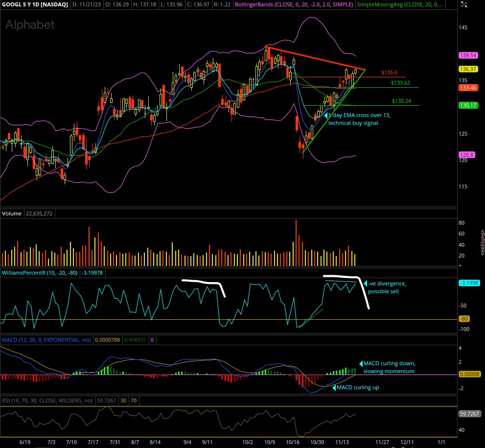Click the open price O: 136.29

[117, 4]
